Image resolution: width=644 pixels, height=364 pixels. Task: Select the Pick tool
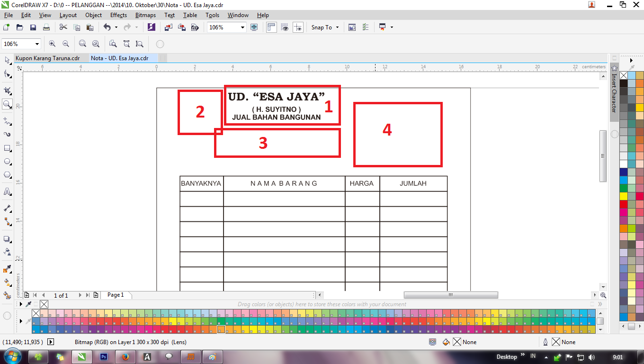coord(7,60)
